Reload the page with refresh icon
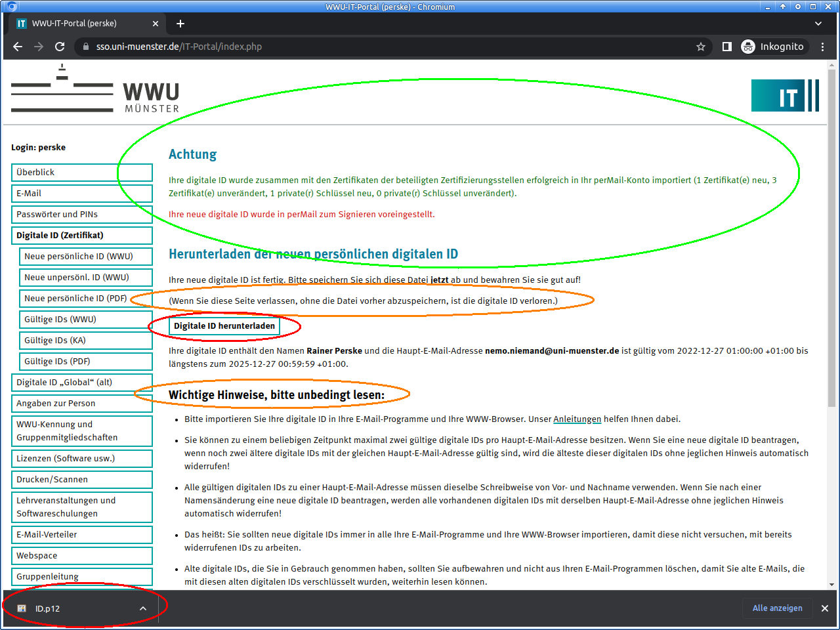840x630 pixels. (60, 47)
